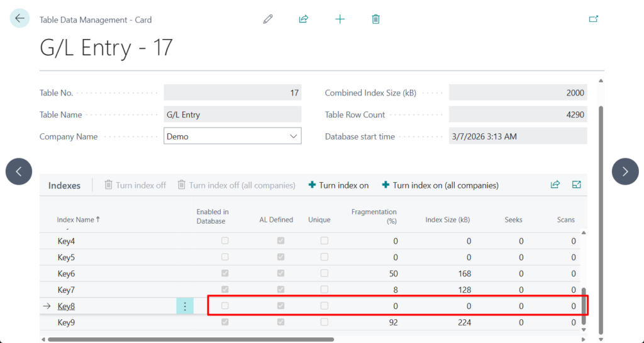Click the pencil edit icon
644x343 pixels.
pyautogui.click(x=268, y=19)
